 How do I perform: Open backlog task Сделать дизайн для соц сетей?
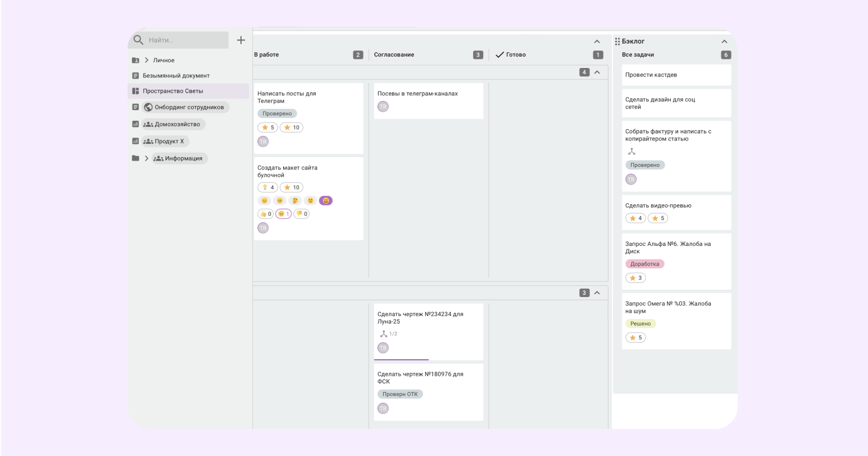[676, 103]
